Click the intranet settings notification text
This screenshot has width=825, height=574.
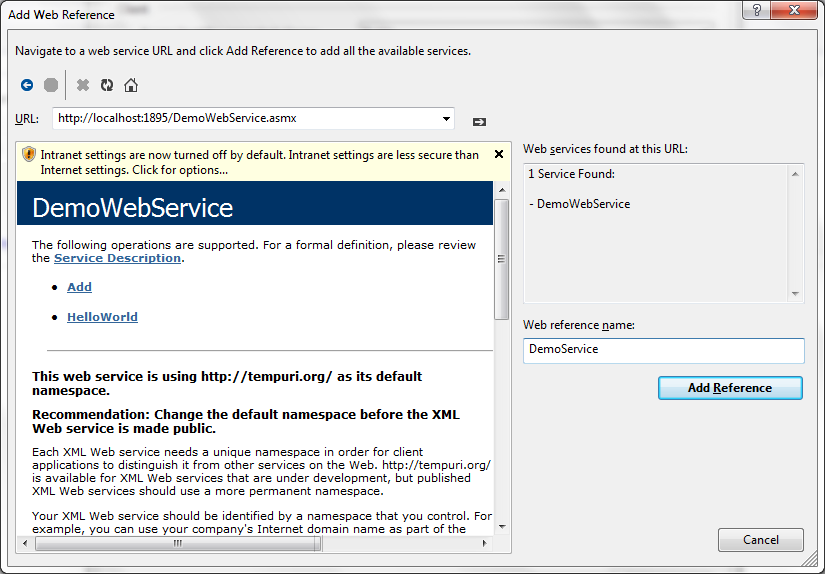coord(259,162)
